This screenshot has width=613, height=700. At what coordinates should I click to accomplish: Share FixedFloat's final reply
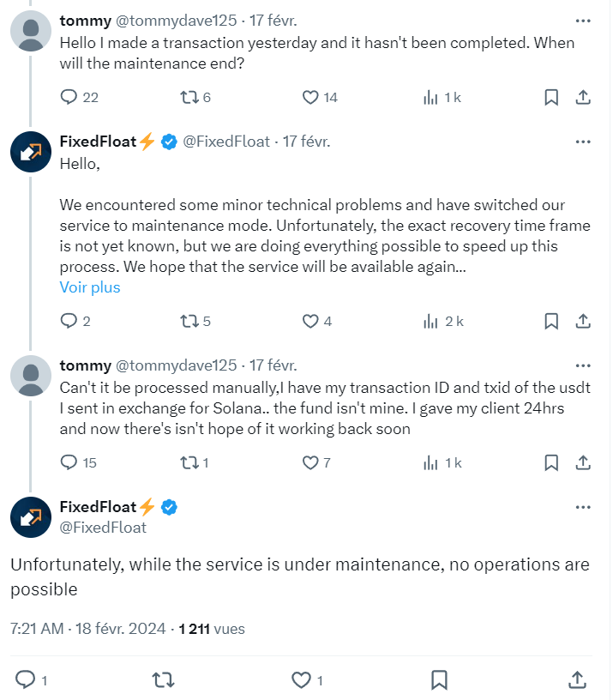click(x=584, y=680)
